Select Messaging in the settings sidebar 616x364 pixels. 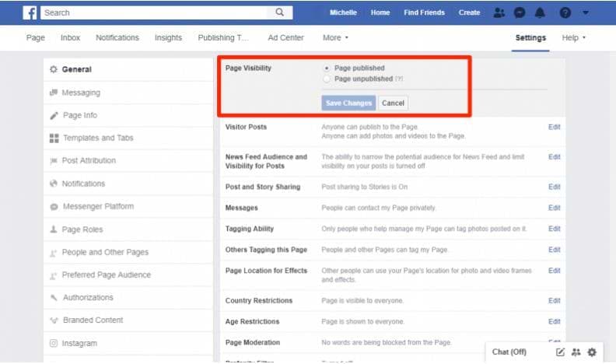(128, 93)
